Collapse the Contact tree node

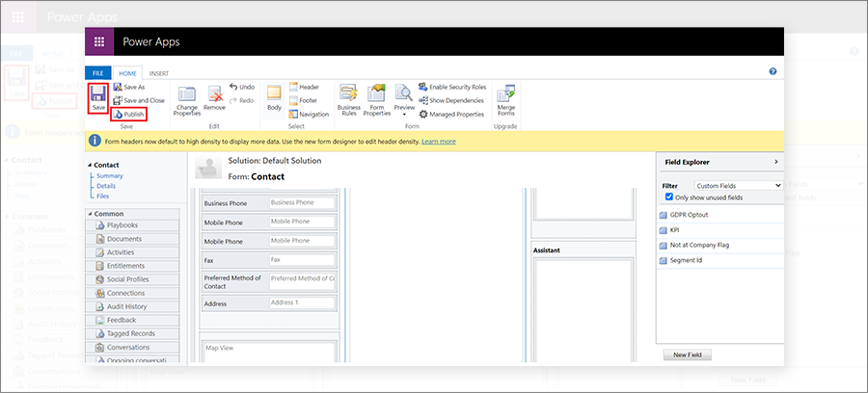pos(91,166)
